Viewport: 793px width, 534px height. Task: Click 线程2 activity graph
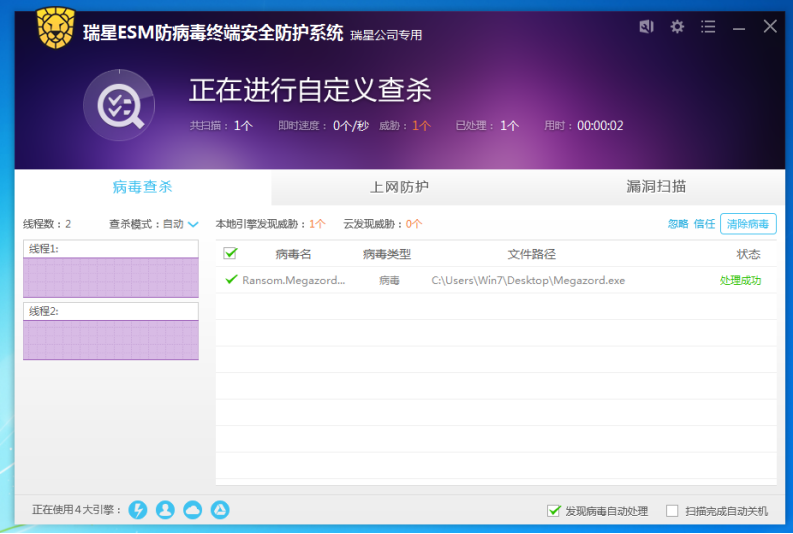[x=111, y=340]
